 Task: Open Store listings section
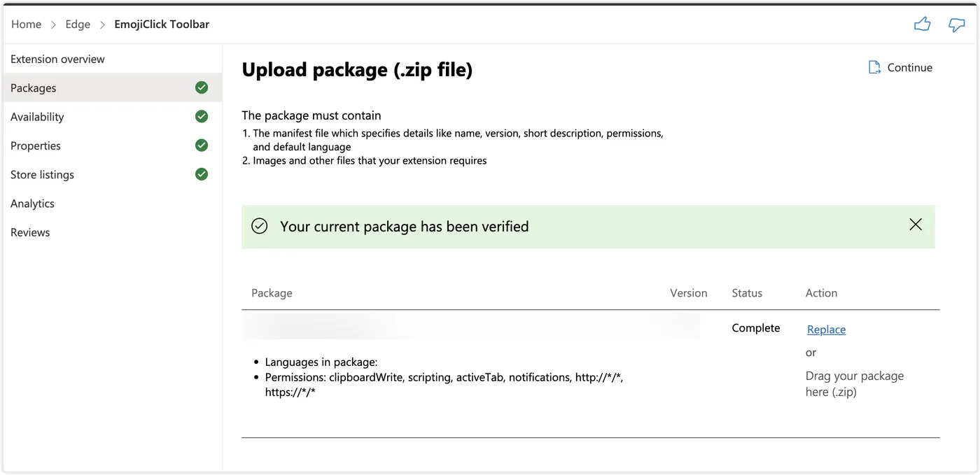(42, 174)
